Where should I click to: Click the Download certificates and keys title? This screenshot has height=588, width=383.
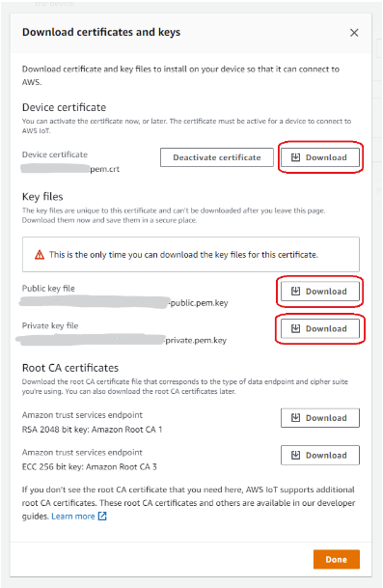(x=101, y=32)
